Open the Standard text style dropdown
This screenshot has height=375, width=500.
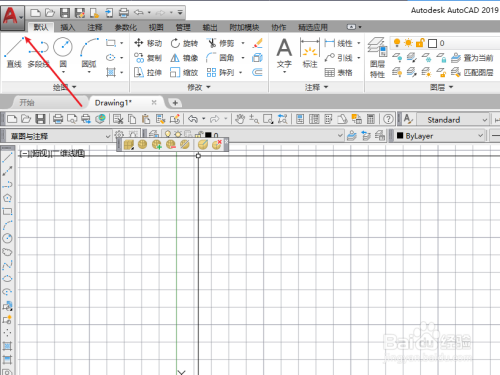(x=453, y=119)
